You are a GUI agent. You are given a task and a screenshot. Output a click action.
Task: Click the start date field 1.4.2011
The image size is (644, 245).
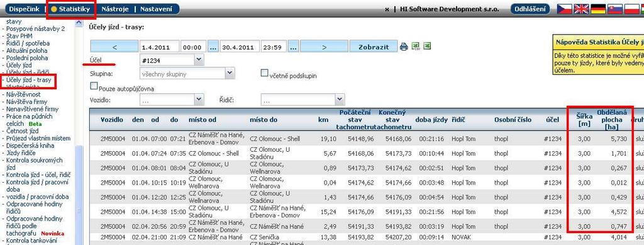tap(159, 47)
